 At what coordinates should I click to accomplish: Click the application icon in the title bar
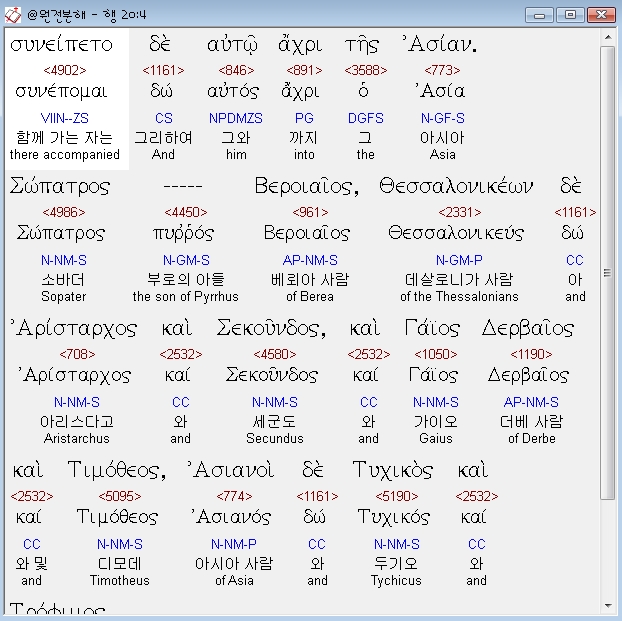(13, 15)
